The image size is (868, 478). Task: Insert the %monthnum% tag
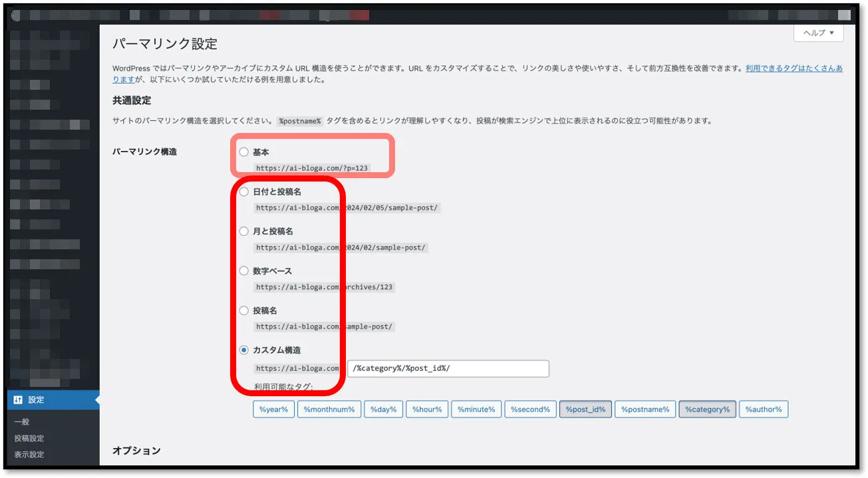pos(329,410)
